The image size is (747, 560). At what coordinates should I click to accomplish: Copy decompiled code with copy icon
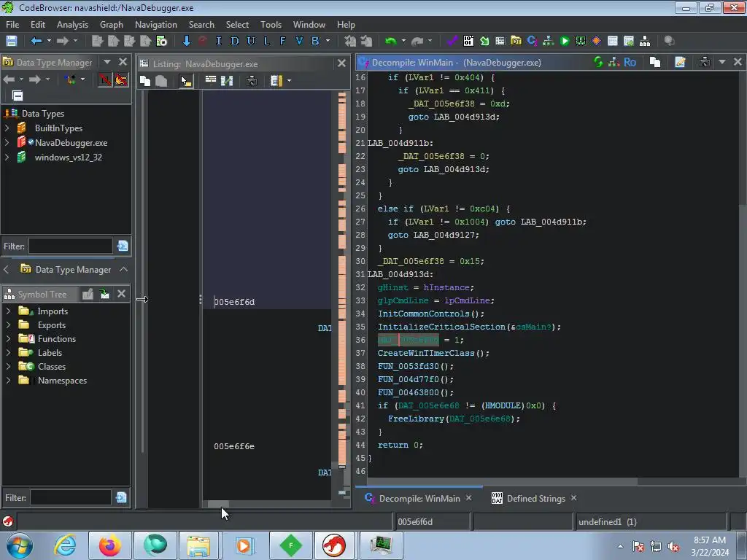click(655, 62)
